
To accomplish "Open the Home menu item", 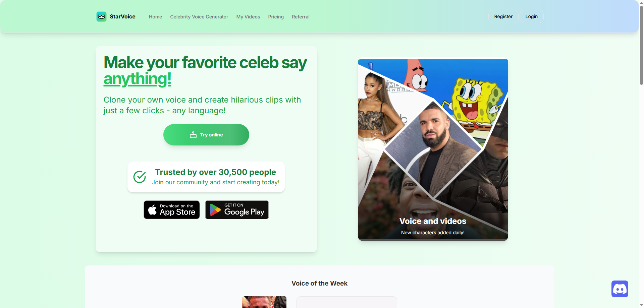I will point(155,17).
